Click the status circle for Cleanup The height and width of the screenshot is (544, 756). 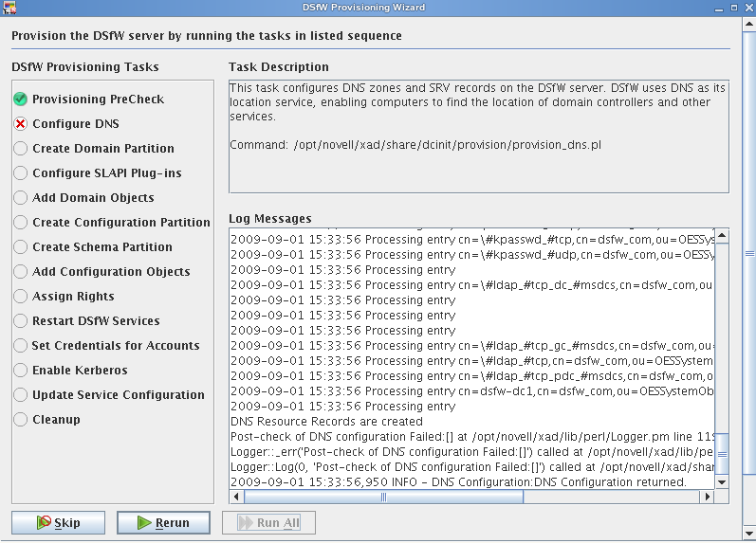click(x=20, y=419)
